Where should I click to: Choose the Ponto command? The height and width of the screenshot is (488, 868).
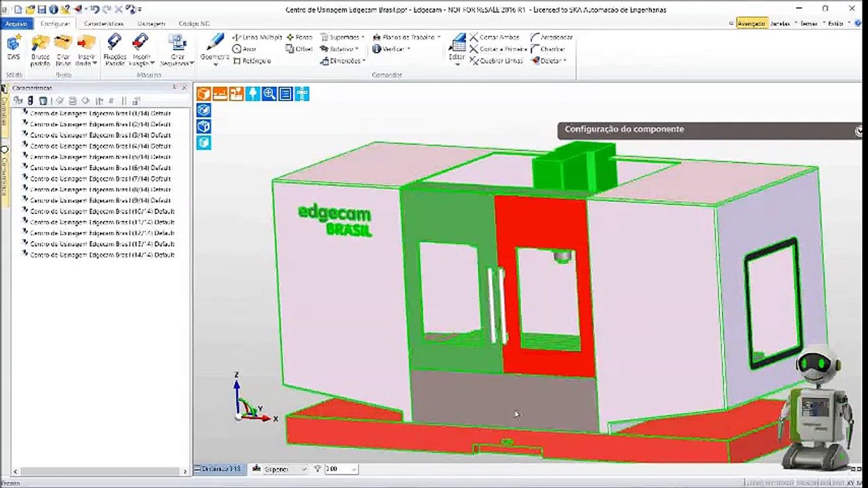(299, 37)
